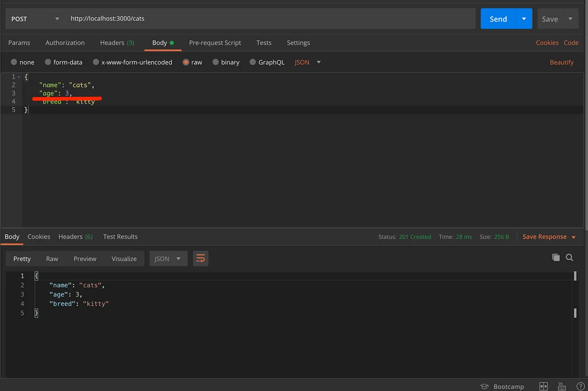The height and width of the screenshot is (391, 588).
Task: Open the request Settings tab
Action: [x=298, y=43]
